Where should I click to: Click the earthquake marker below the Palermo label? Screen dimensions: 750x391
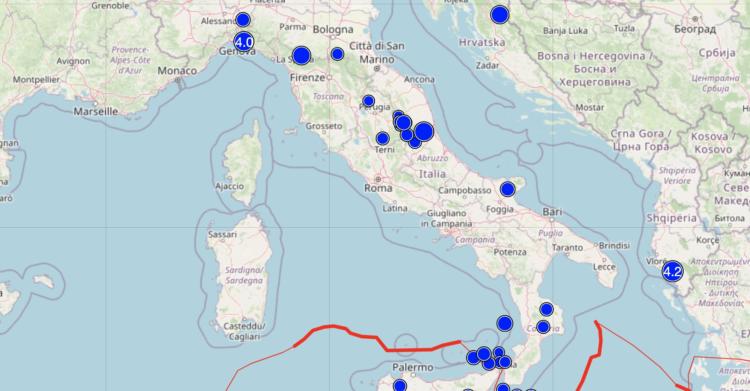[x=400, y=385]
